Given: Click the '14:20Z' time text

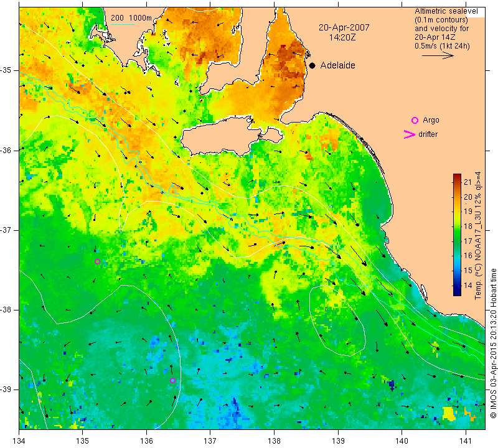Looking at the screenshot, I should 342,37.
